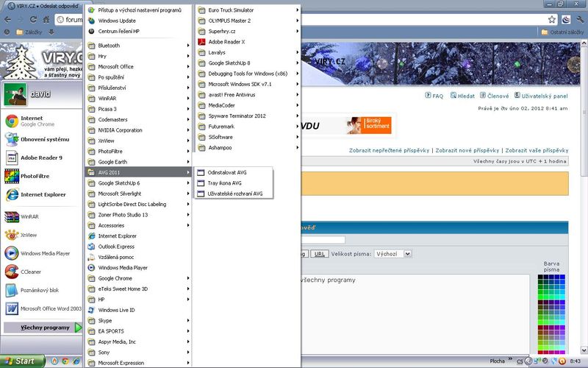Image resolution: width=588 pixels, height=368 pixels.
Task: Select Tray ikona AVG
Action: pos(234,183)
